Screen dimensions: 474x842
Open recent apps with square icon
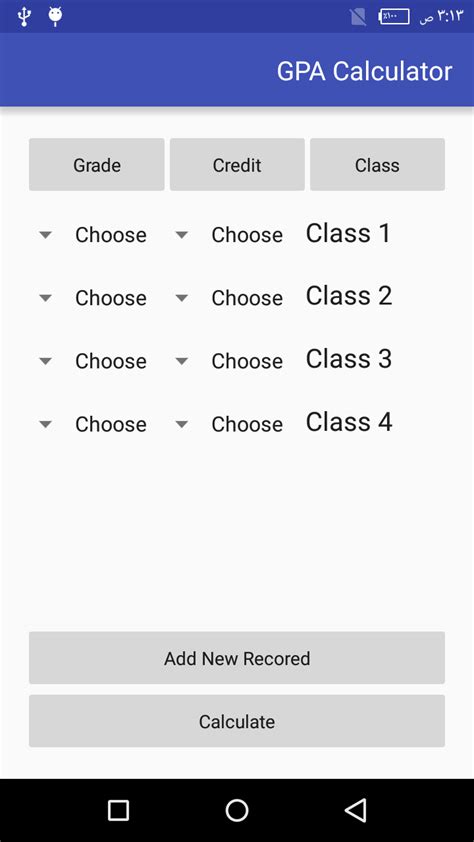click(118, 810)
